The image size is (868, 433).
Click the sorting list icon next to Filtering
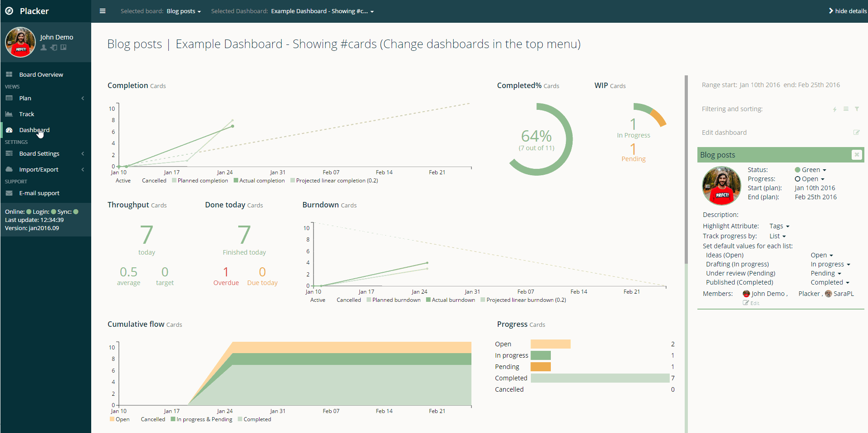tap(846, 109)
